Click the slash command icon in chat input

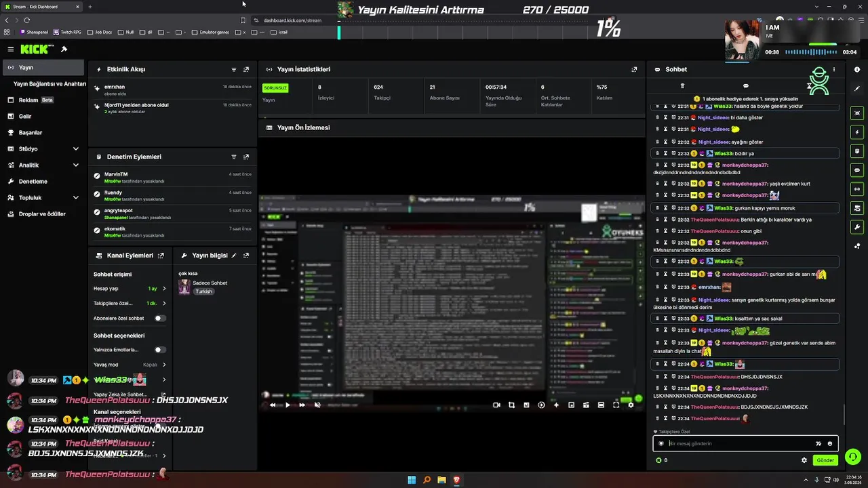coord(818,443)
